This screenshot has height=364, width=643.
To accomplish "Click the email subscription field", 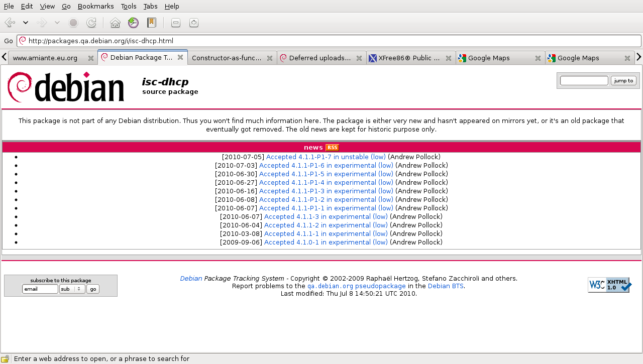I will 40,289.
